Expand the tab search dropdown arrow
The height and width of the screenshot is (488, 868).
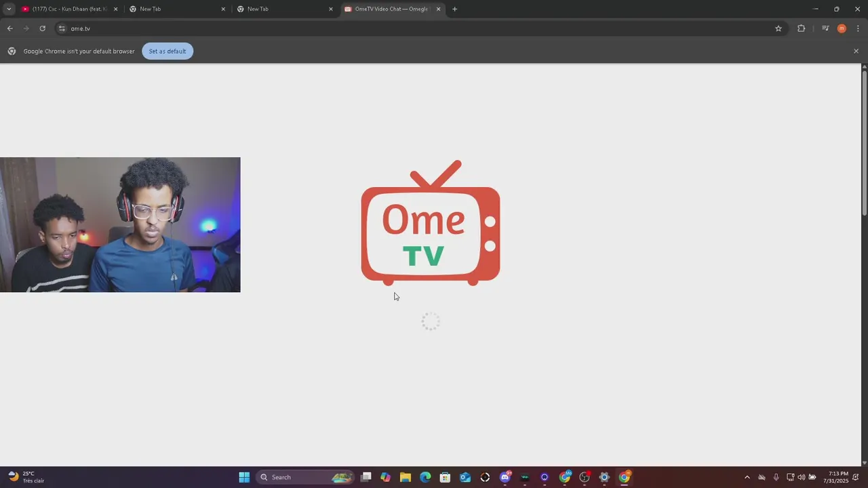pyautogui.click(x=8, y=9)
